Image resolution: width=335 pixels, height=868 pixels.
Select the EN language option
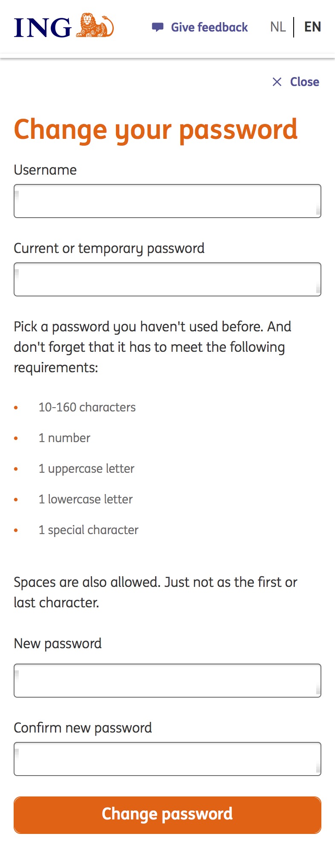point(312,27)
